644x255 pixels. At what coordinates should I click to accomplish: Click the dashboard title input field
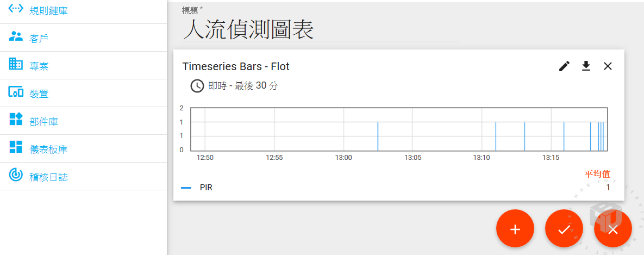[x=320, y=30]
